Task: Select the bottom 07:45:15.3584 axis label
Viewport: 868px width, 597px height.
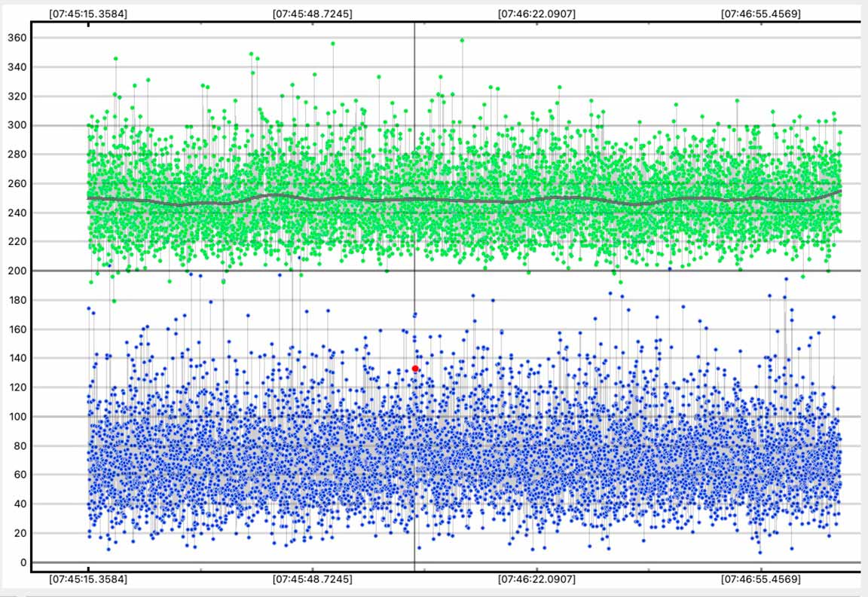Action: pyautogui.click(x=87, y=580)
